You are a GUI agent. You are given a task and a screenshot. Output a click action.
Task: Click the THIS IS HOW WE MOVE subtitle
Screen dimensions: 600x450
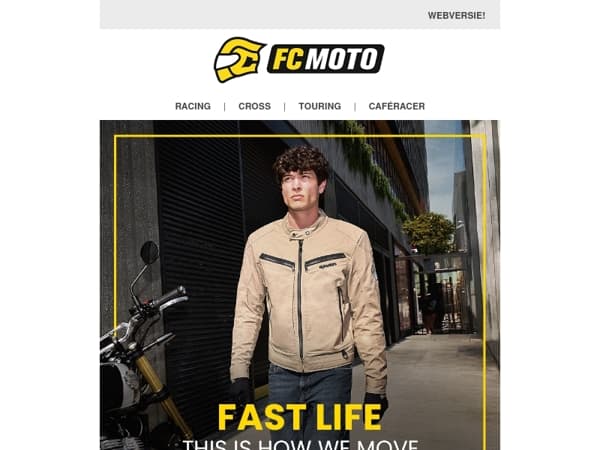(300, 445)
